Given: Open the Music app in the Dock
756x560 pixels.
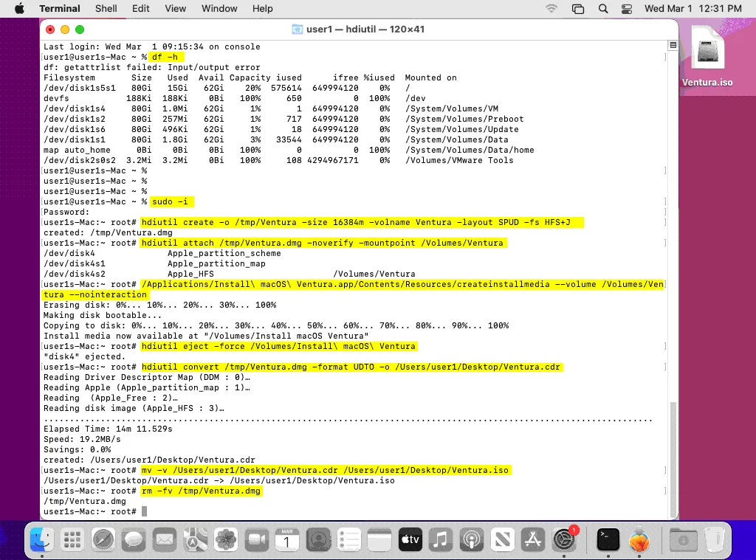Looking at the screenshot, I should coord(441,540).
